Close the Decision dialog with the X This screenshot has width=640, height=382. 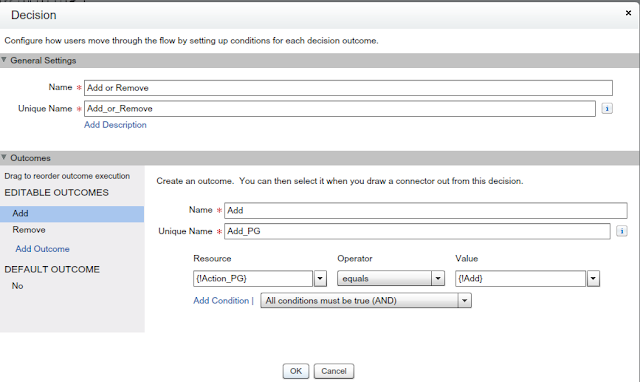click(628, 13)
